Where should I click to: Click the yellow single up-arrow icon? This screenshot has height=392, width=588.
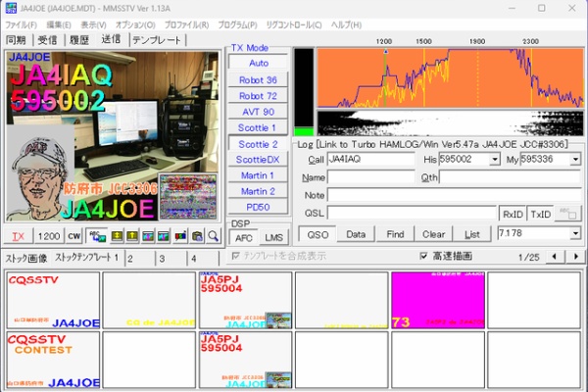[132, 236]
